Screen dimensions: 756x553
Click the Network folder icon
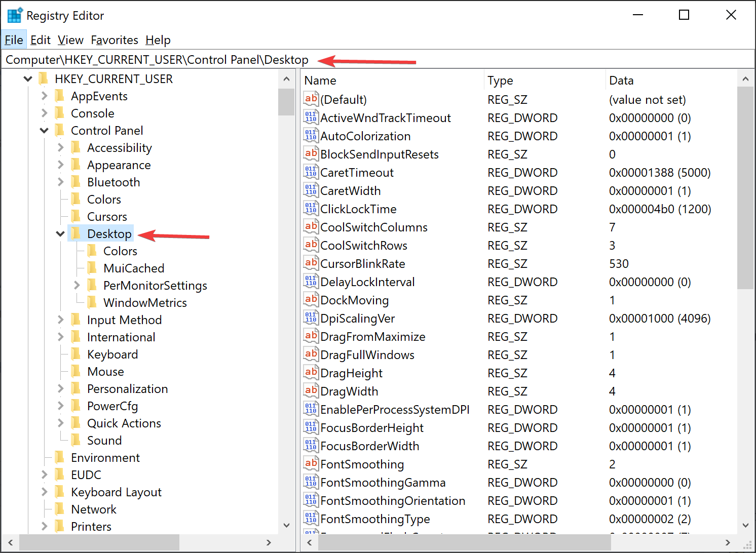coord(59,509)
